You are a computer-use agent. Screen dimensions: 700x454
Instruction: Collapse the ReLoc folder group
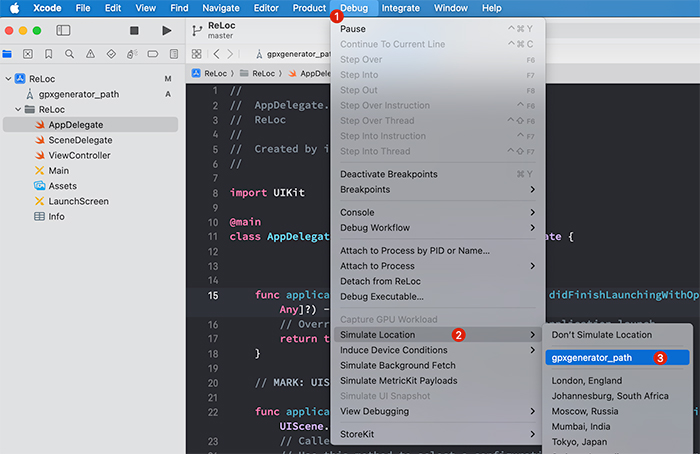[18, 109]
